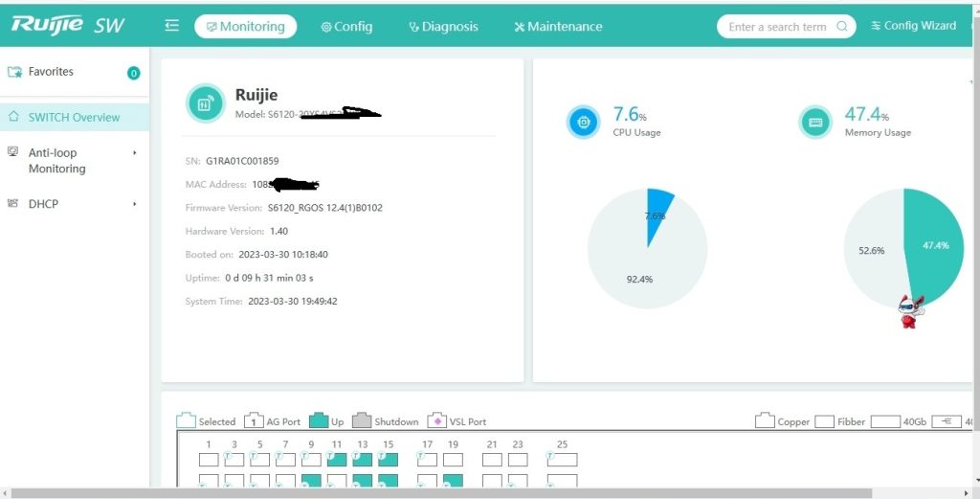Select port 21 in the port panel
Image resolution: width=980 pixels, height=499 pixels.
coord(492,460)
